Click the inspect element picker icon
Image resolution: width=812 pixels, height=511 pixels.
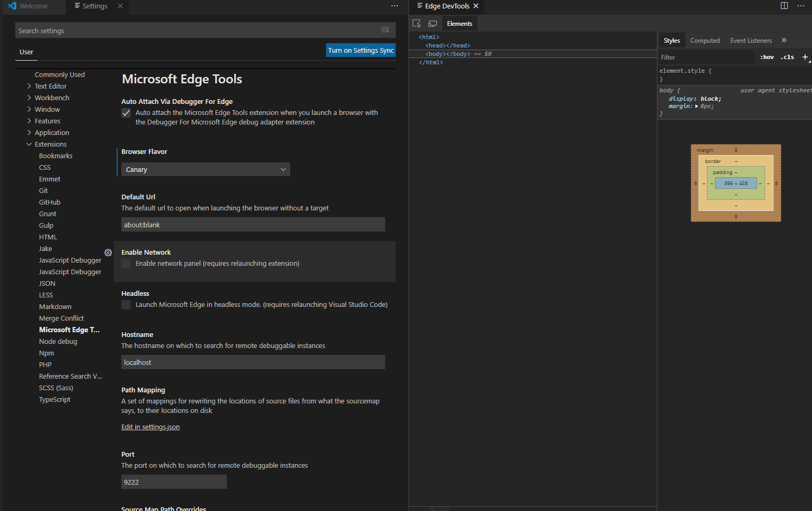(416, 24)
